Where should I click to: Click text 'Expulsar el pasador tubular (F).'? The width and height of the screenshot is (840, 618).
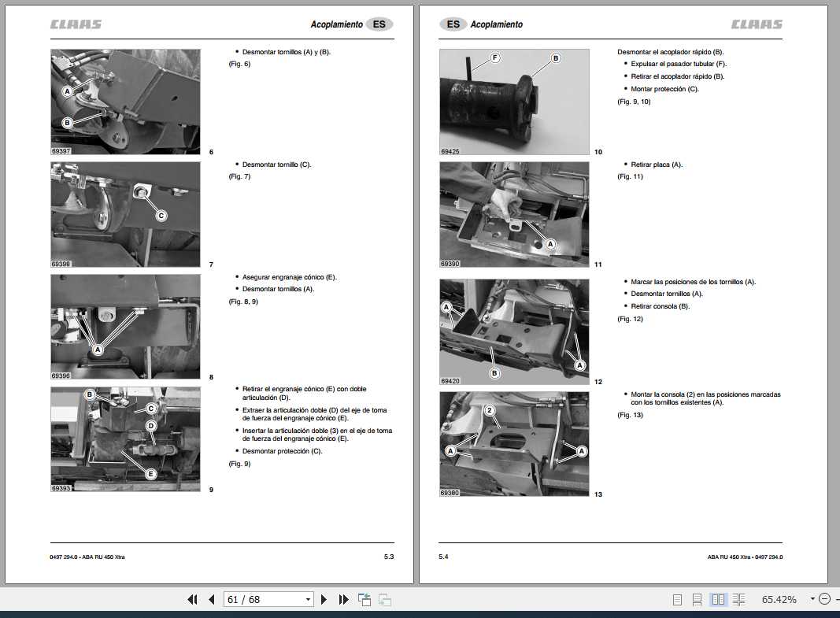(x=679, y=64)
